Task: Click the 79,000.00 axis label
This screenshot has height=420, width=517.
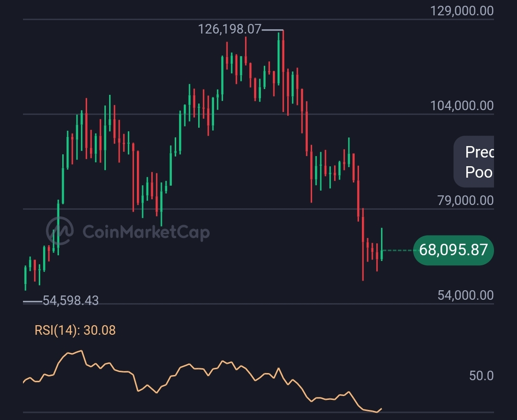Action: (466, 201)
